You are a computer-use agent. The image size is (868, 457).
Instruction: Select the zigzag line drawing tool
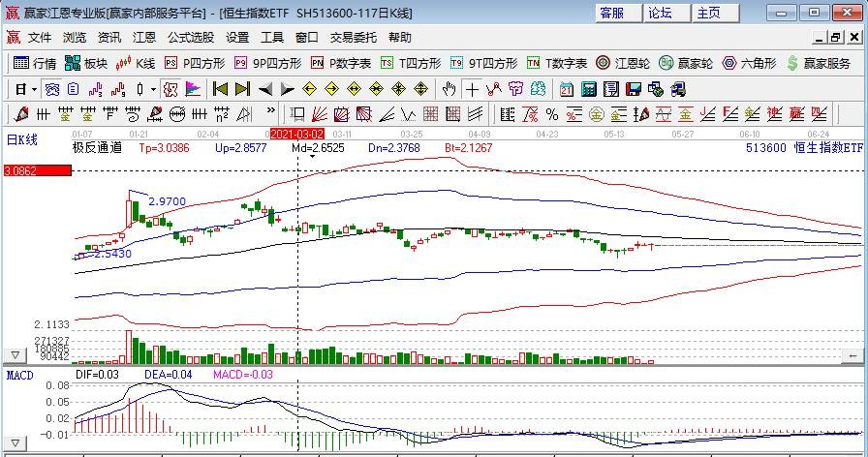pos(408,114)
